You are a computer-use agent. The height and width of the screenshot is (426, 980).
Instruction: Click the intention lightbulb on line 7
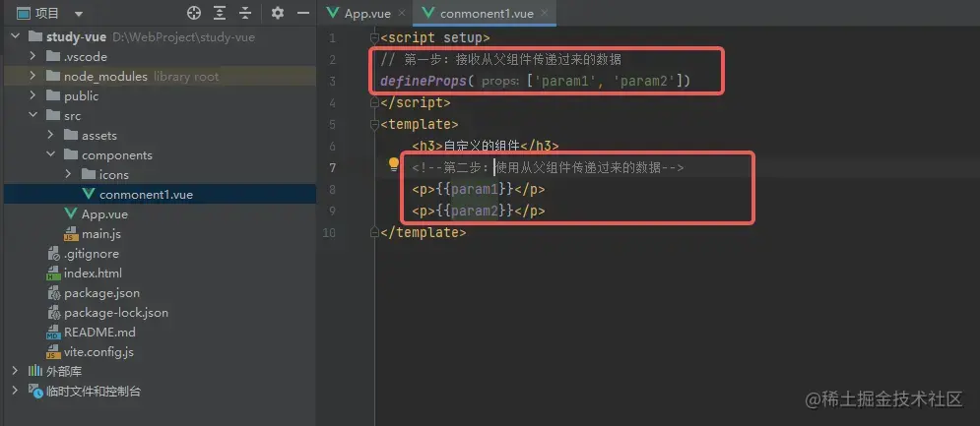(x=393, y=165)
